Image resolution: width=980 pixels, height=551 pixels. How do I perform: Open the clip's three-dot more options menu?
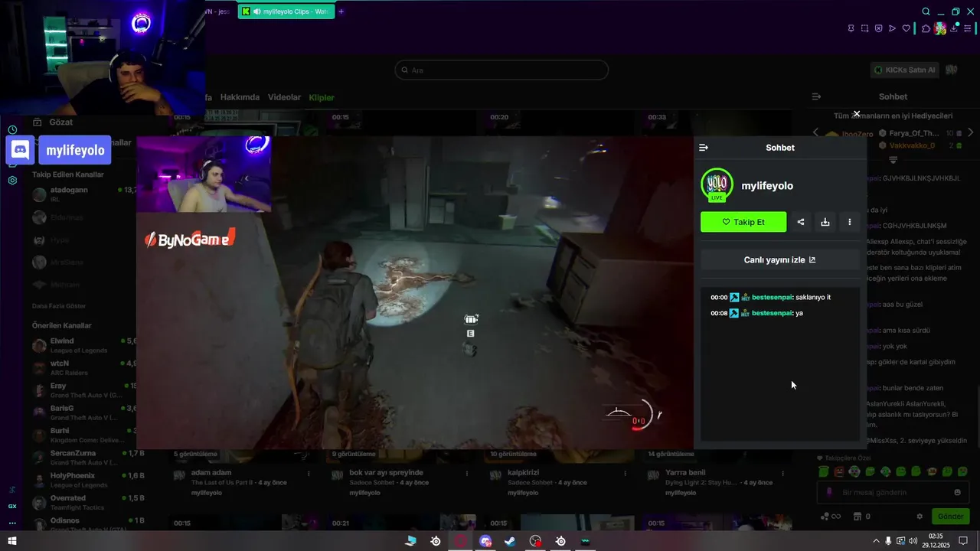point(850,222)
